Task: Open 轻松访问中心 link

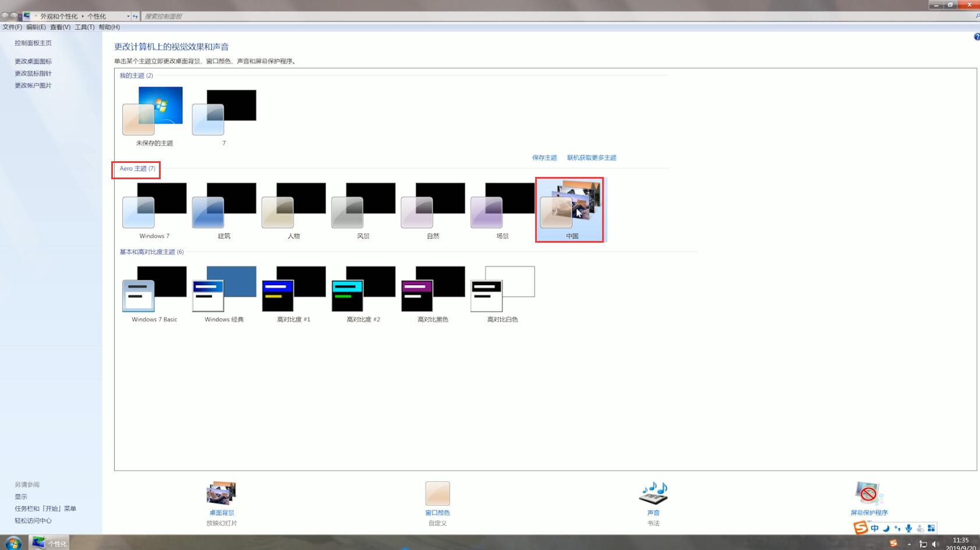Action: pyautogui.click(x=33, y=521)
